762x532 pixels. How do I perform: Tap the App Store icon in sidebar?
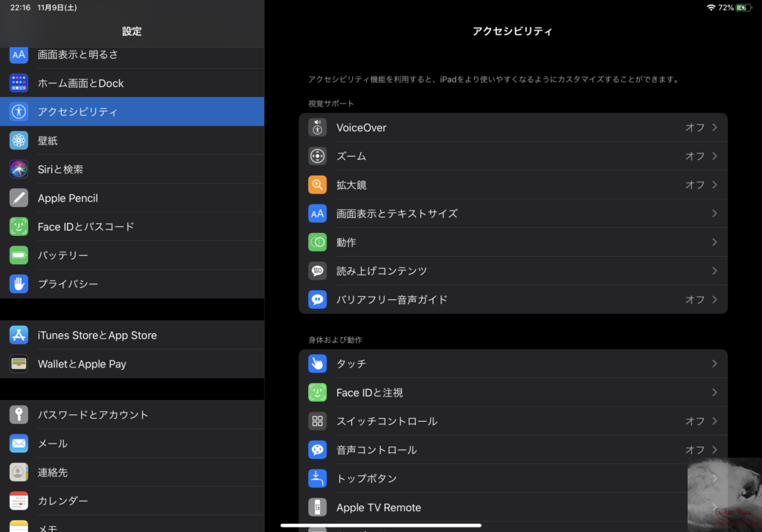point(19,336)
